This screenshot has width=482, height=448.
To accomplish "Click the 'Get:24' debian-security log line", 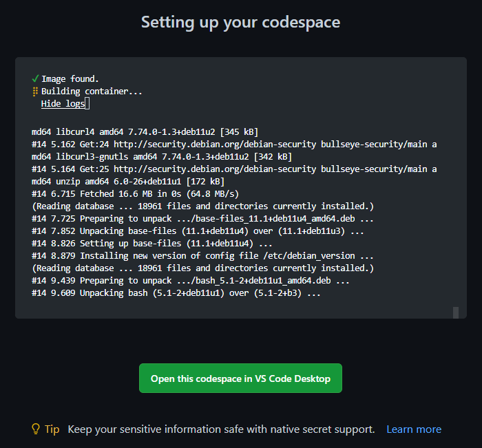I will coord(234,144).
